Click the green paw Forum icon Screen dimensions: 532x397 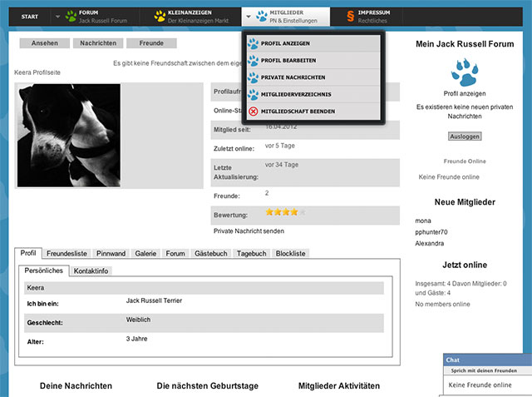[71, 16]
